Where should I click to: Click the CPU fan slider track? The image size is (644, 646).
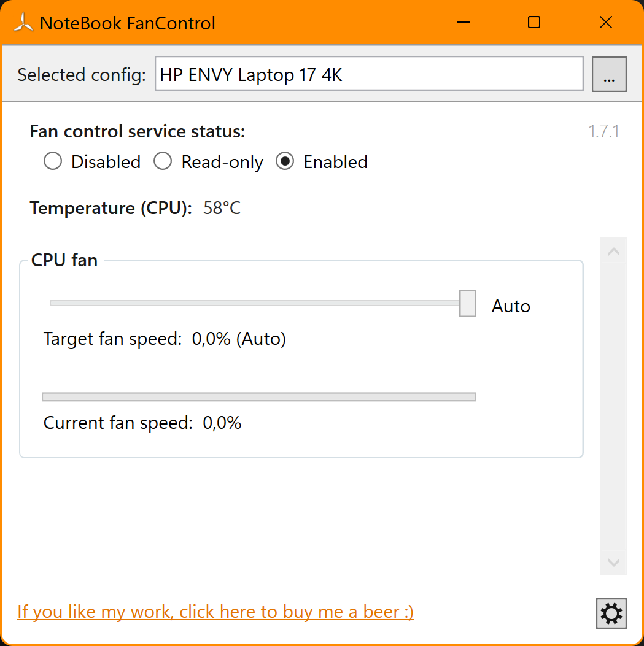[x=246, y=303]
